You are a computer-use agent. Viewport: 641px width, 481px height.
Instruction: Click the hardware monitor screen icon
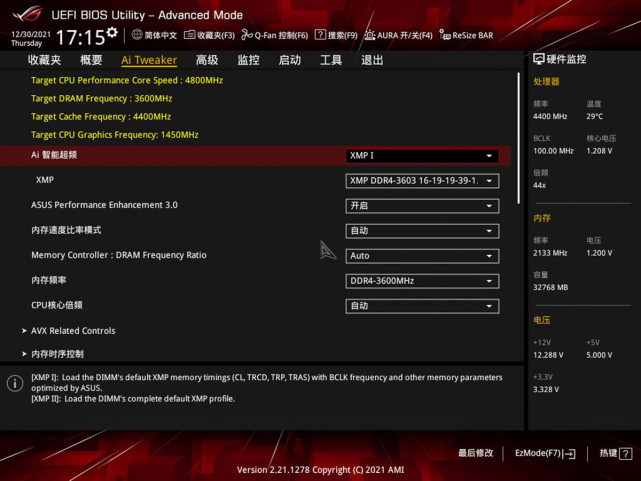pos(538,59)
